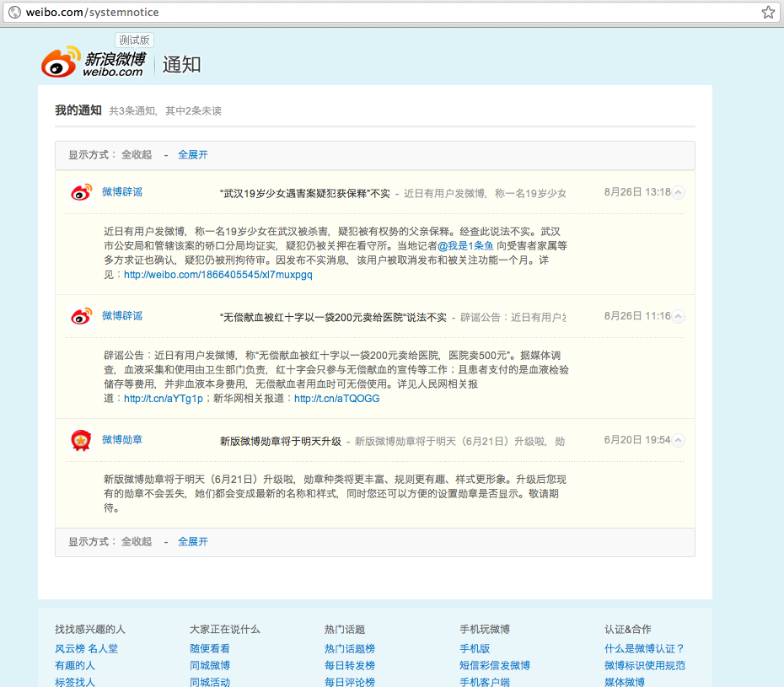Click avatar icon of 8月26日 13:18 notice

click(x=81, y=192)
